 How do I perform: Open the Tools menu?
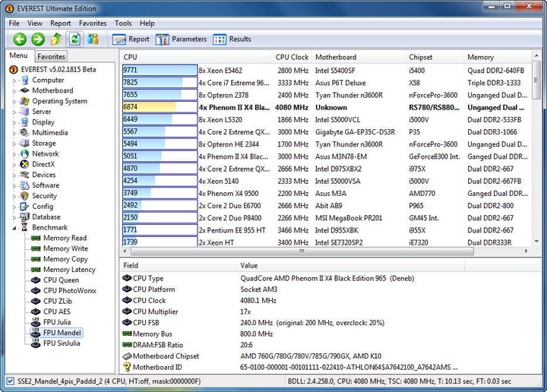(x=123, y=24)
